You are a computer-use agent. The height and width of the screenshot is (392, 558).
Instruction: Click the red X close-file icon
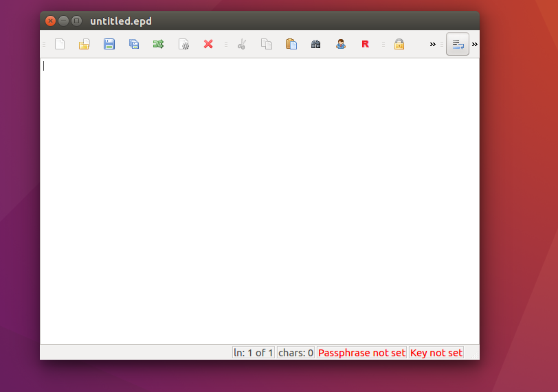tap(208, 44)
